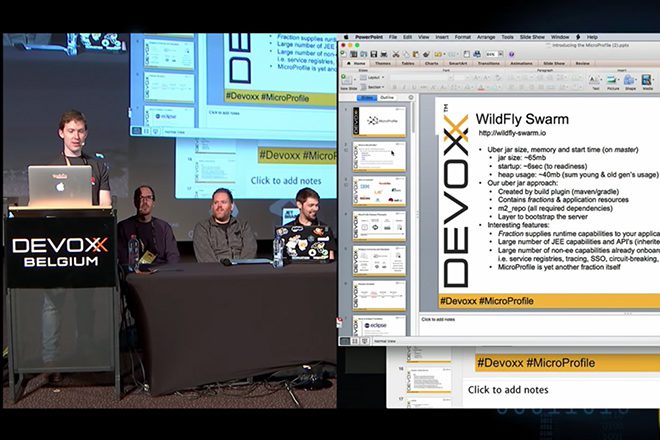
Task: Select the IBM vendors logos slide thumbnail
Action: point(379,191)
